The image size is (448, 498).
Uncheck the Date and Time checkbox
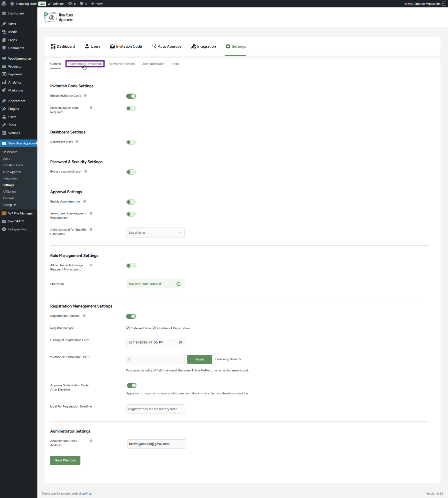[128, 328]
